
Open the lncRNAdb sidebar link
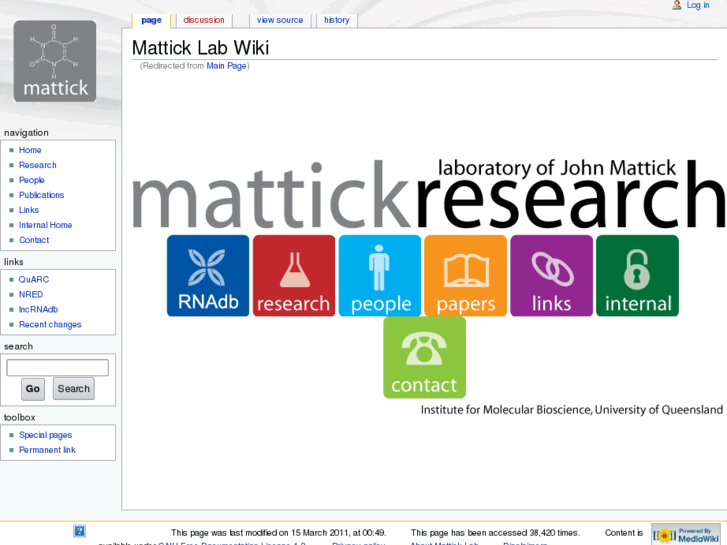coord(38,309)
